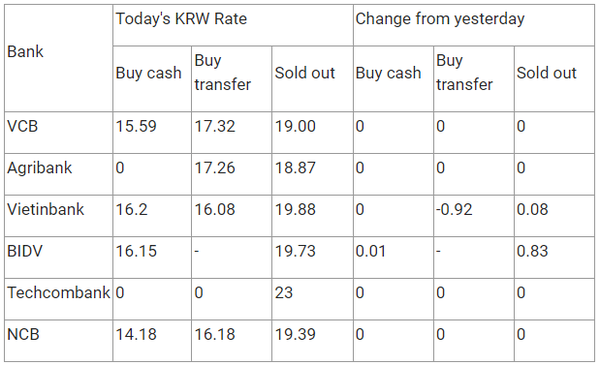Select the NCB row label

(x=23, y=334)
